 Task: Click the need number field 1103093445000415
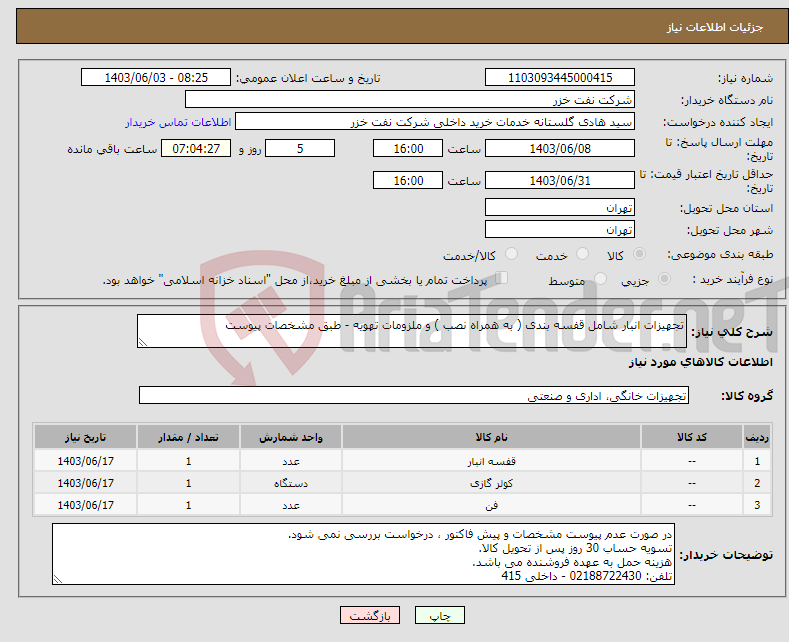click(560, 77)
